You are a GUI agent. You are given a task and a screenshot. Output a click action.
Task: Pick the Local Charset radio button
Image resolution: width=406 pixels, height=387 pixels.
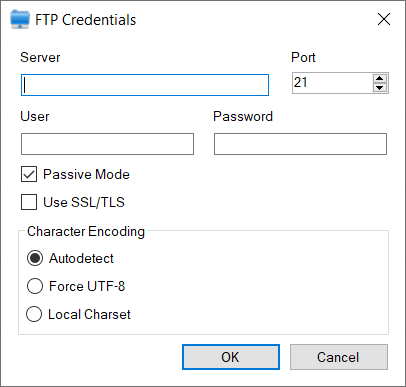pos(34,314)
